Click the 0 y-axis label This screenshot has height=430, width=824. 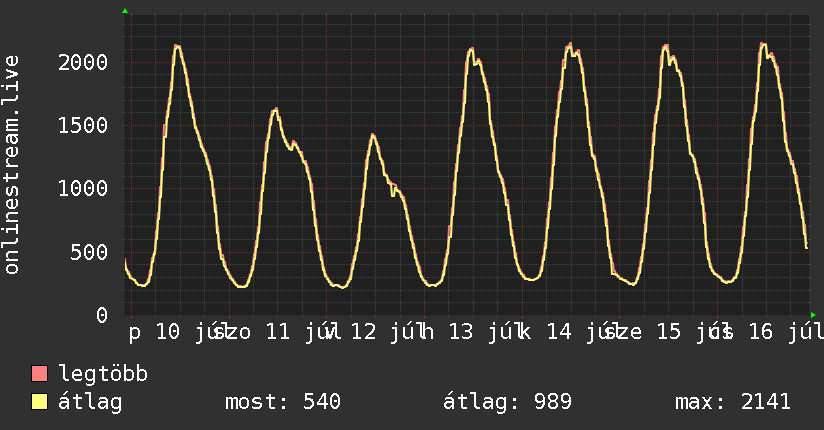102,315
